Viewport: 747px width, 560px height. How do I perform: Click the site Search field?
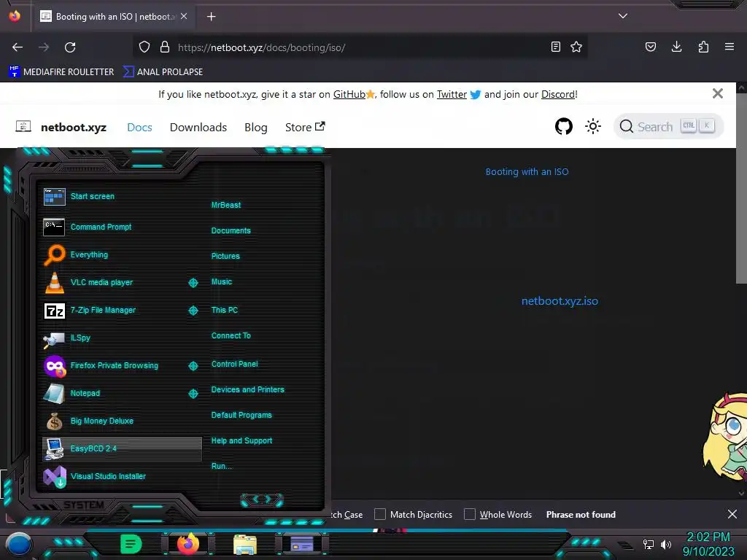(x=668, y=127)
